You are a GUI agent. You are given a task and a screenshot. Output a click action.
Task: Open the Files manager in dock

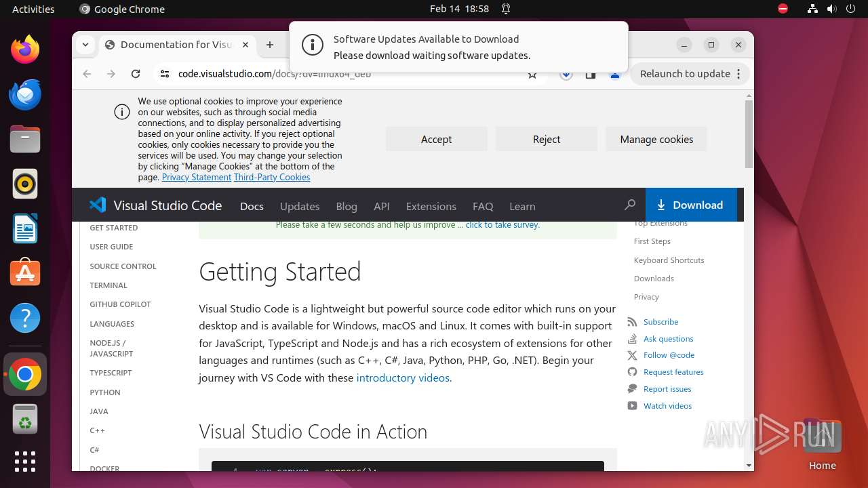[25, 139]
